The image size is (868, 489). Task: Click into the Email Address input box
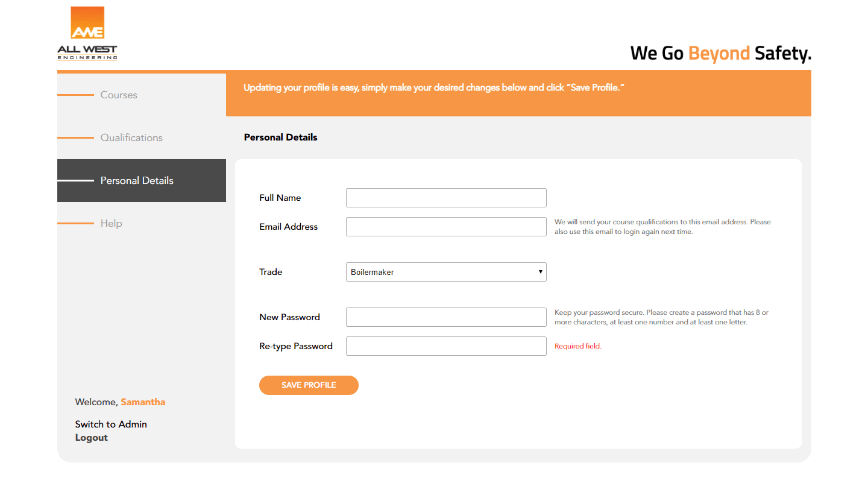pos(446,227)
